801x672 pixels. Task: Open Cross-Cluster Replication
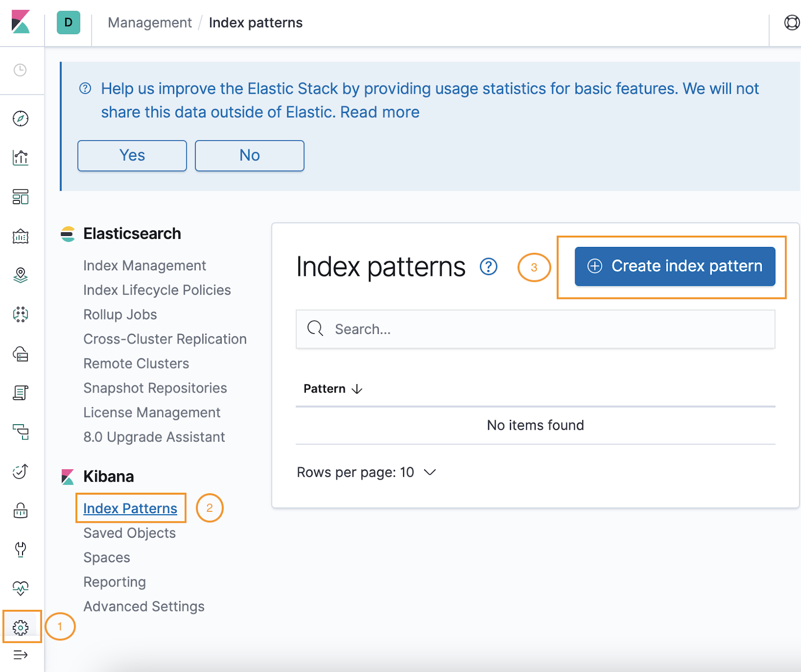click(165, 339)
